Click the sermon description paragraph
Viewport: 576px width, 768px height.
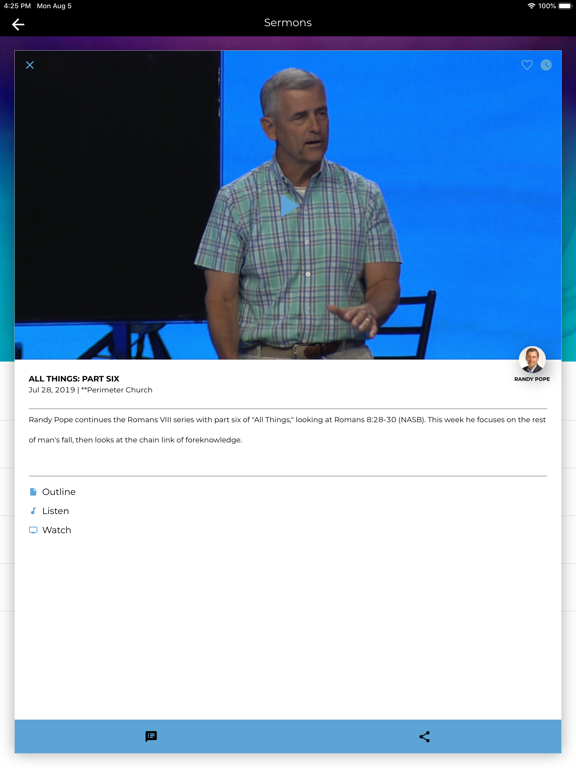tap(288, 430)
